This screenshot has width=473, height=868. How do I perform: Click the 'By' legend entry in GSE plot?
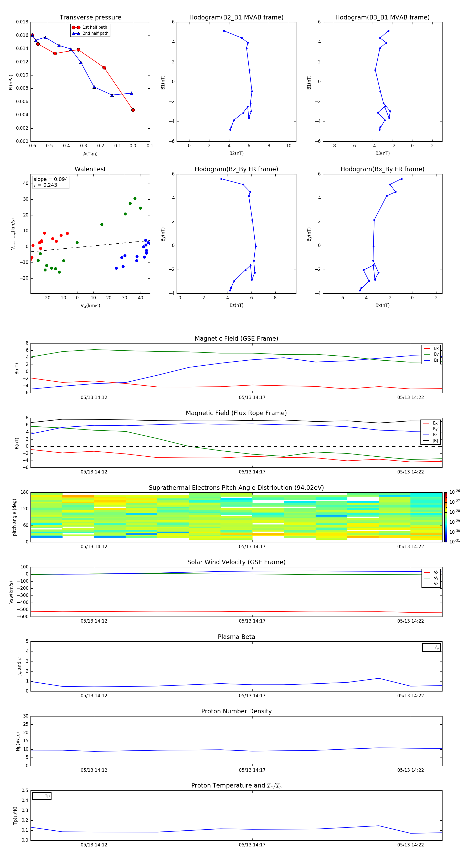431,354
